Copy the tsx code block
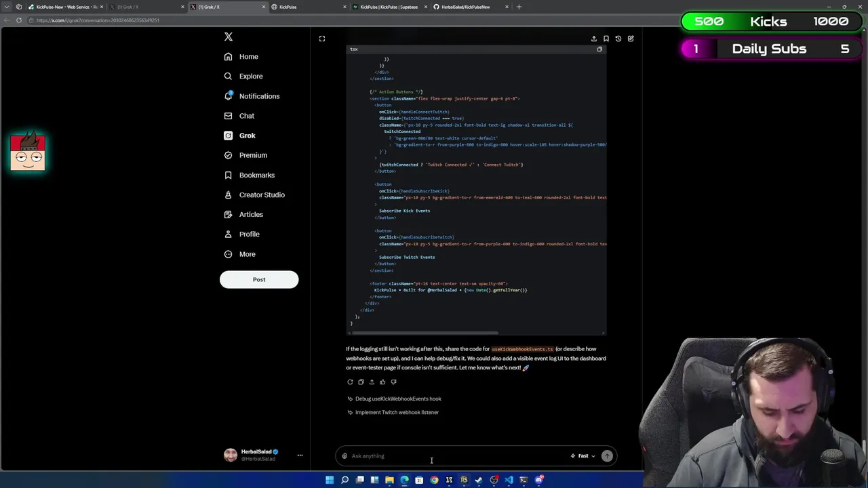The image size is (868, 488). click(599, 49)
